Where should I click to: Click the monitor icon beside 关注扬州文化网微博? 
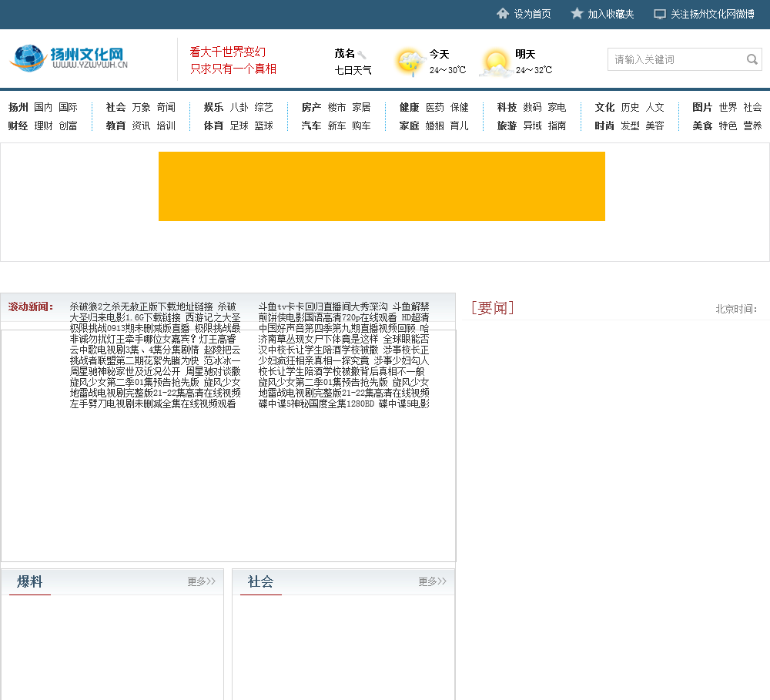click(x=660, y=14)
